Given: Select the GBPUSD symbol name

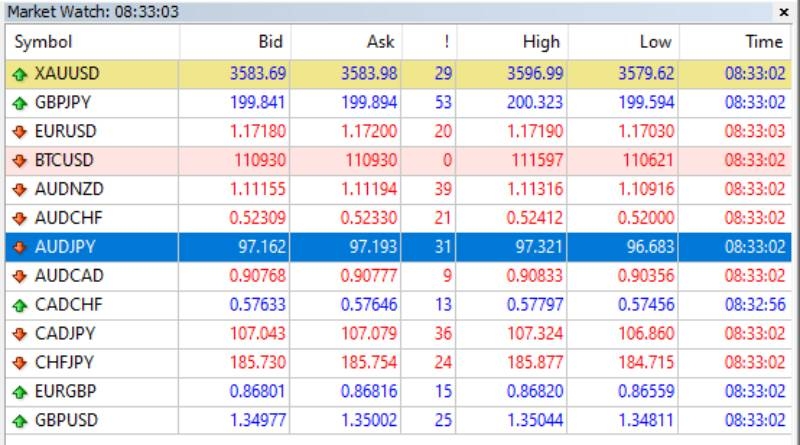Looking at the screenshot, I should pos(68,420).
